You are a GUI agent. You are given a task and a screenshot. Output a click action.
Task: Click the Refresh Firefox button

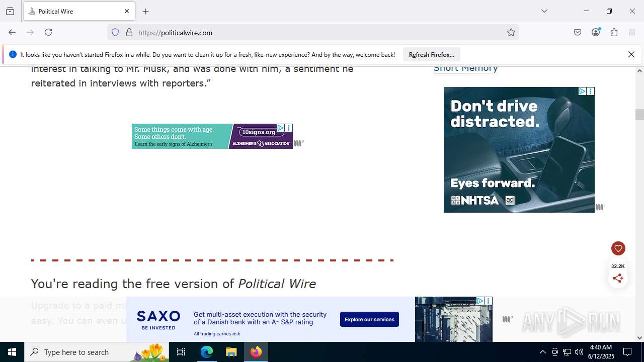[x=432, y=54]
